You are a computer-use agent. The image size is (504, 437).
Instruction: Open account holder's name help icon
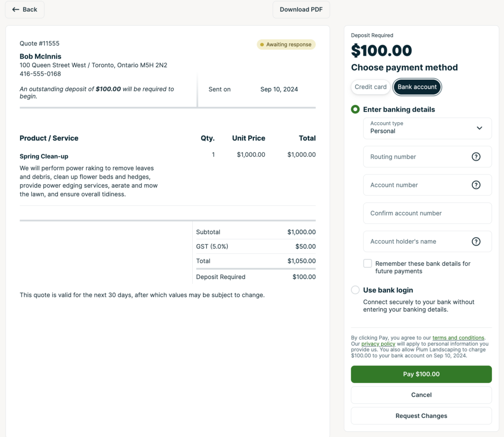[476, 242]
